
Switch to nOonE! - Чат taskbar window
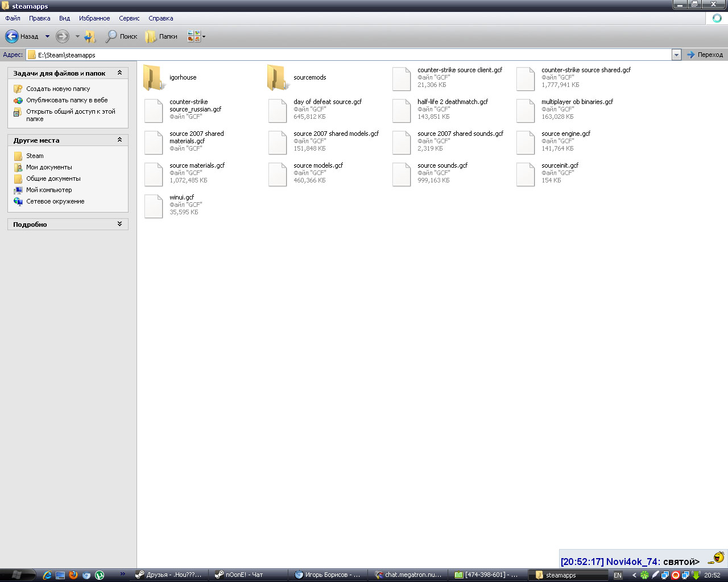tap(249, 575)
